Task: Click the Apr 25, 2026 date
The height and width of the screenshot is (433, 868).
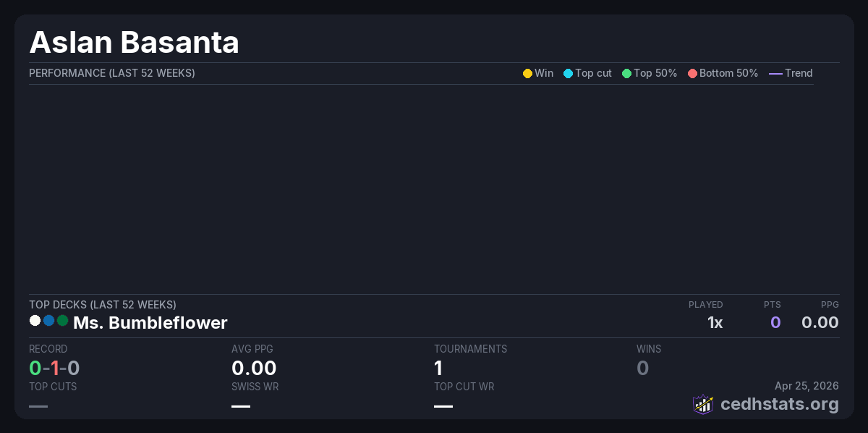Action: tap(807, 386)
